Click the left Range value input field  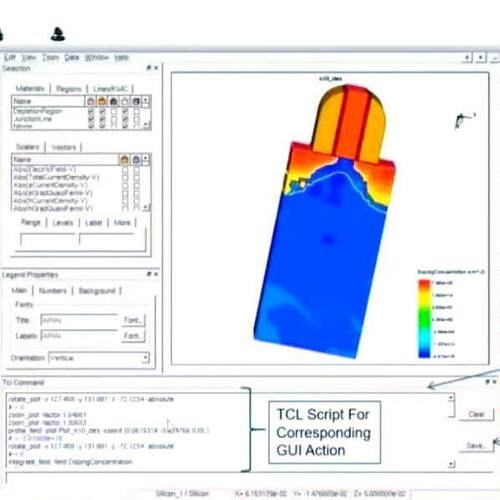(48, 240)
